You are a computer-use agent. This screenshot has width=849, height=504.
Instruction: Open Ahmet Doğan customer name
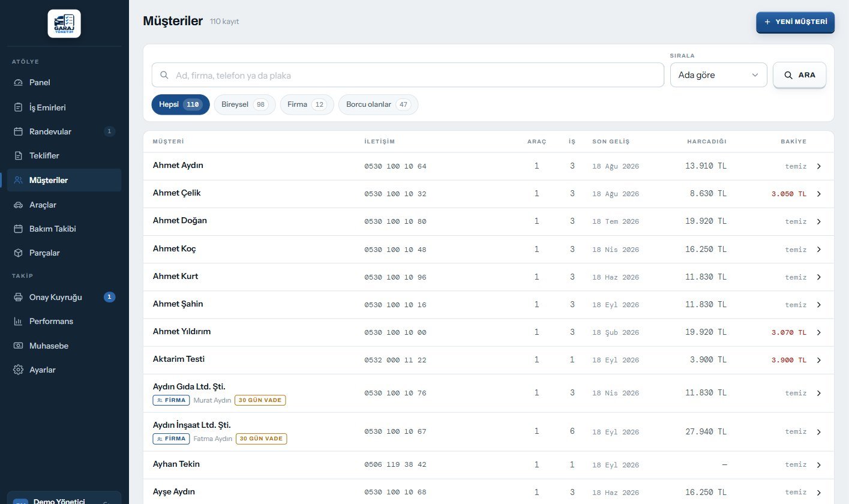(180, 221)
